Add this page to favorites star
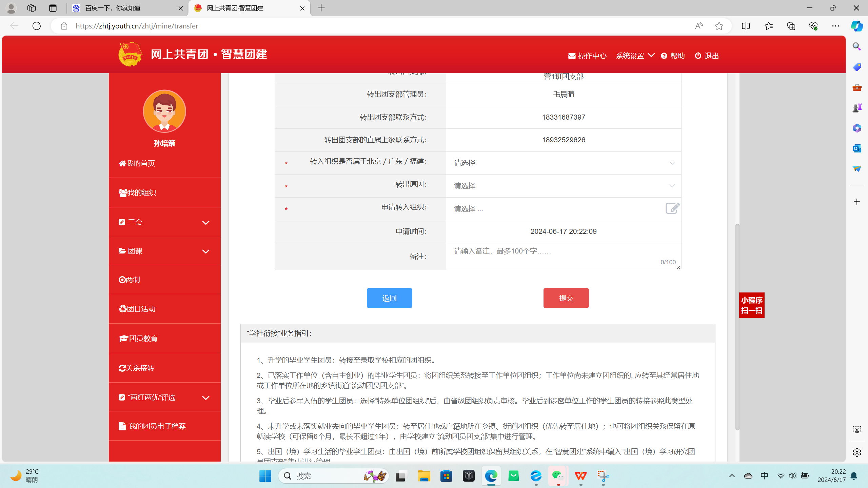Viewport: 868px width, 488px height. 719,26
